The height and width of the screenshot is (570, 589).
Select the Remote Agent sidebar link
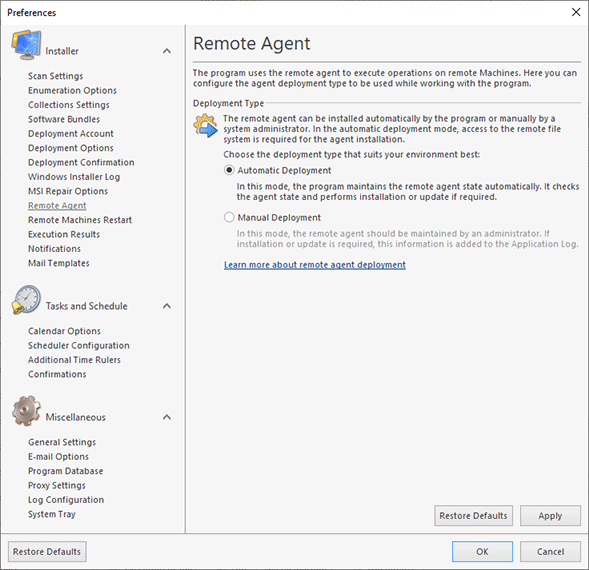tap(57, 206)
